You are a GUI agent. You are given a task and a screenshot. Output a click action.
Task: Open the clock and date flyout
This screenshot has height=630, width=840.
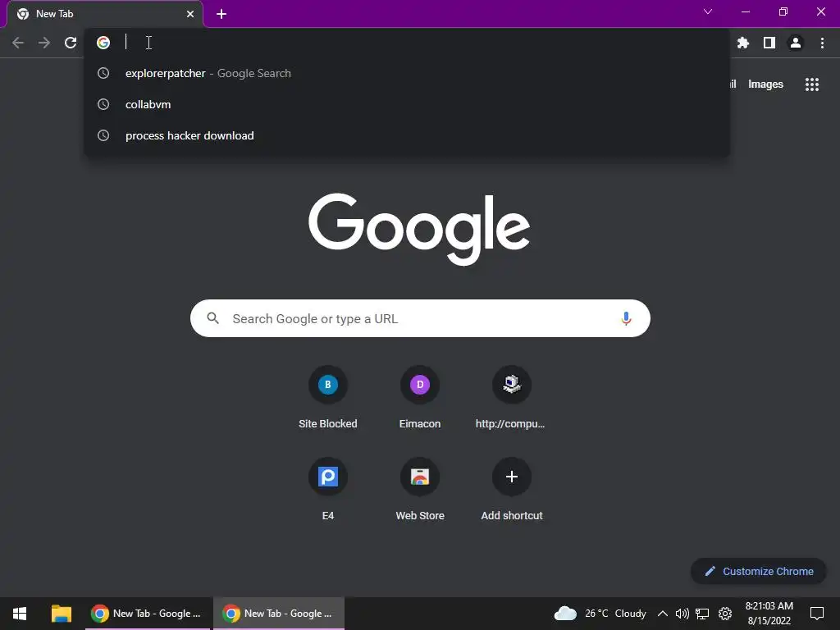point(769,614)
